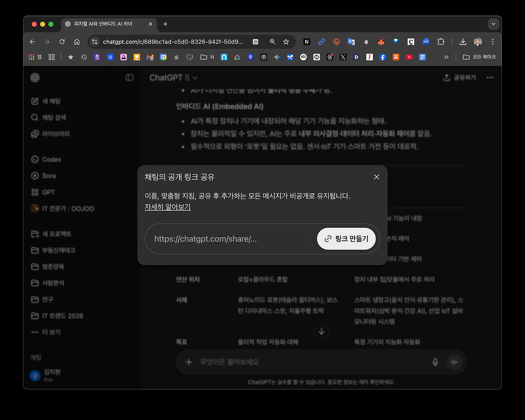The width and height of the screenshot is (525, 420).
Task: Open the conversation options ellipsis menu
Action: point(490,78)
